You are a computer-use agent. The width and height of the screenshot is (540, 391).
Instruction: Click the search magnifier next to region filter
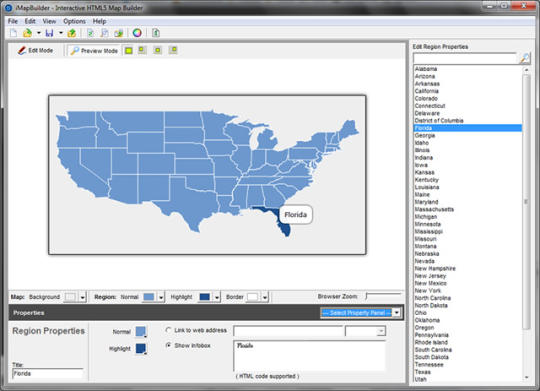click(x=525, y=58)
